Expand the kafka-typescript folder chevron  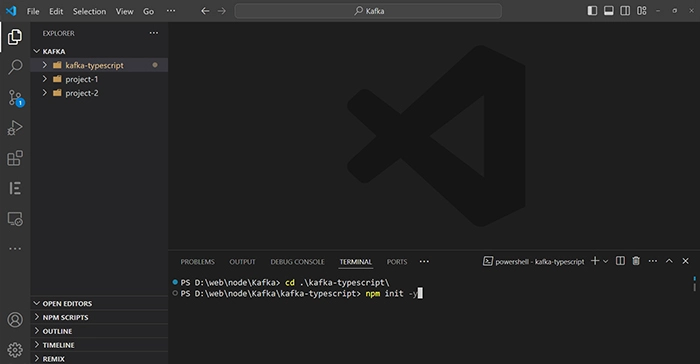(45, 65)
